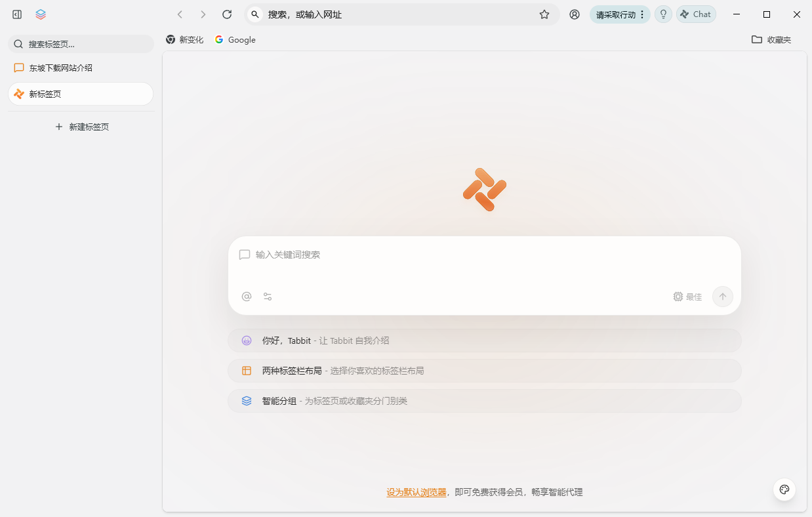The width and height of the screenshot is (812, 517).
Task: Open the kebab menu next to 请采取行动
Action: [x=642, y=14]
